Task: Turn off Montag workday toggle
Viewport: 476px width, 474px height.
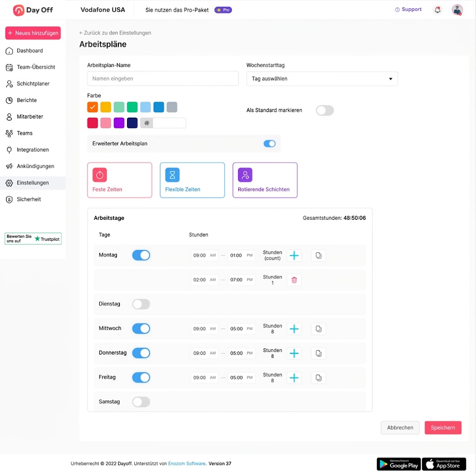Action: pyautogui.click(x=141, y=255)
